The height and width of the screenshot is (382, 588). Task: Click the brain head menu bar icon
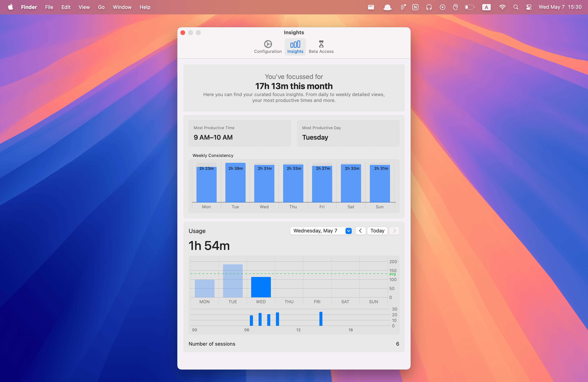[x=455, y=7]
